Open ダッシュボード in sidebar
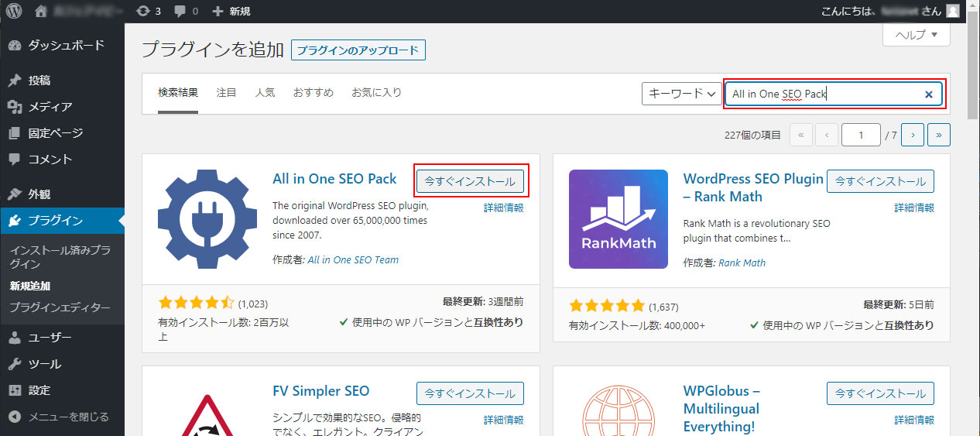The image size is (980, 436). coord(62,45)
